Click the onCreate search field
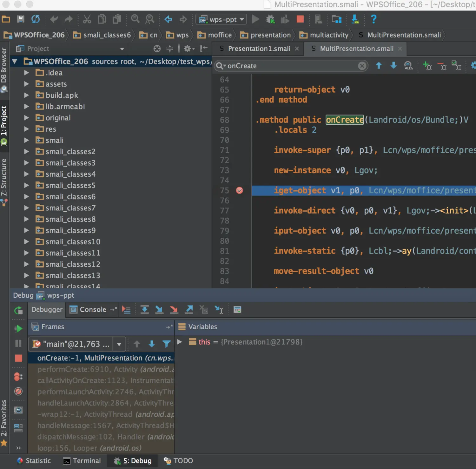The height and width of the screenshot is (469, 476). click(291, 66)
